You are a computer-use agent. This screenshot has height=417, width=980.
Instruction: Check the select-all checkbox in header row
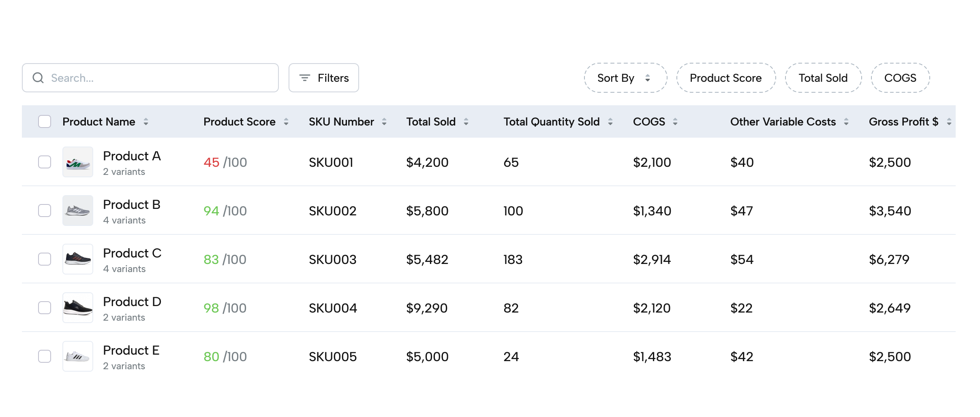pyautogui.click(x=45, y=121)
